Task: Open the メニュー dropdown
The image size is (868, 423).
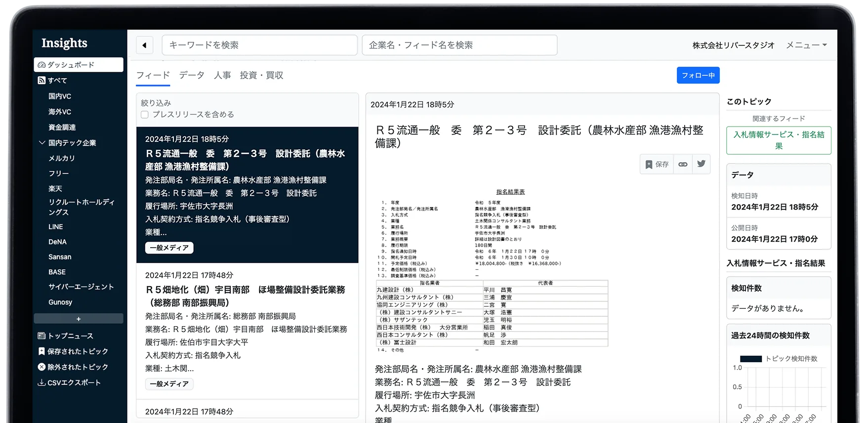Action: click(806, 45)
